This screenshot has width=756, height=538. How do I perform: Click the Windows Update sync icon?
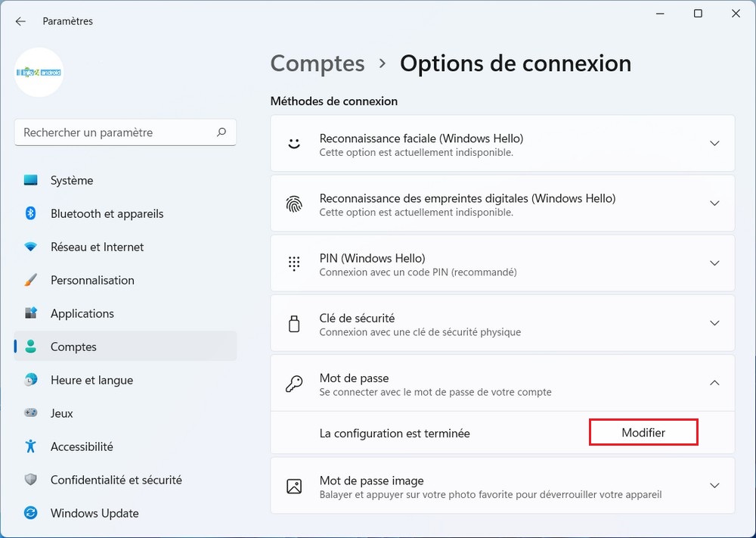pos(31,513)
